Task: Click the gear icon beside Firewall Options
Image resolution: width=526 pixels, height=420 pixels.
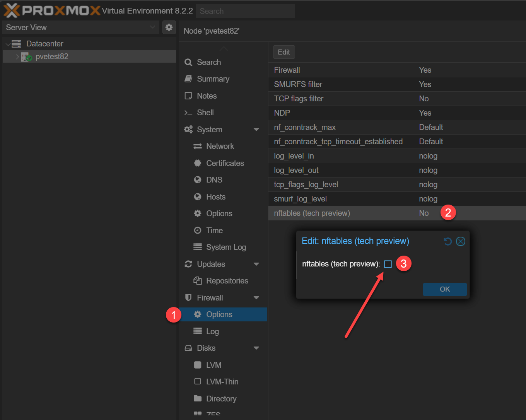Action: (198, 314)
